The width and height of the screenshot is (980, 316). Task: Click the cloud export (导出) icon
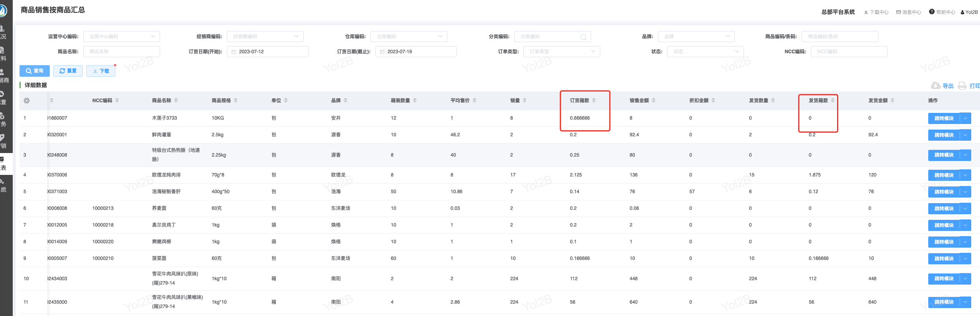click(935, 85)
